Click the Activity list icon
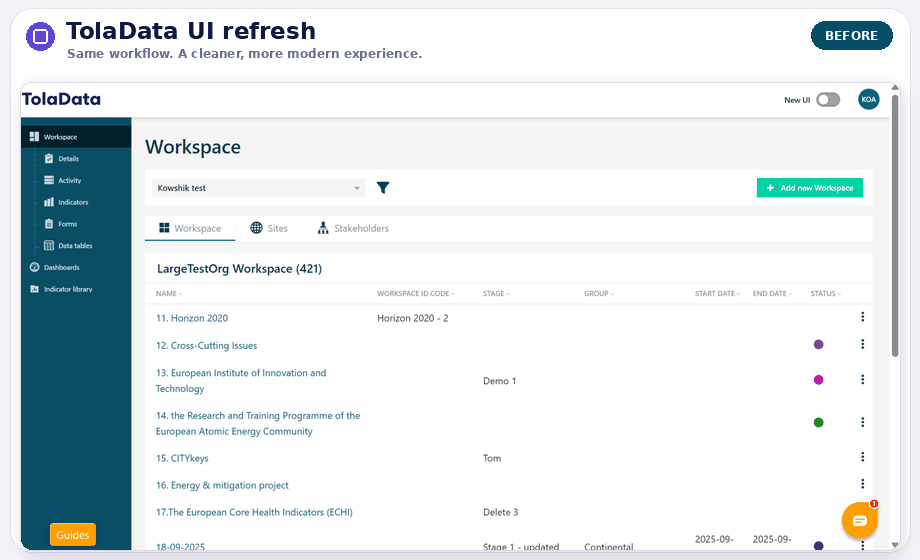920x560 pixels. 49,180
